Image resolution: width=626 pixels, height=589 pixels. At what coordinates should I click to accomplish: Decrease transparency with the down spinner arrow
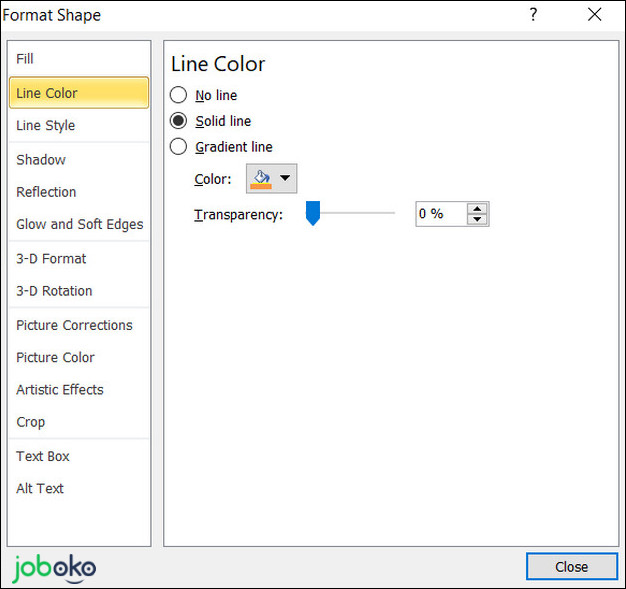[x=477, y=219]
